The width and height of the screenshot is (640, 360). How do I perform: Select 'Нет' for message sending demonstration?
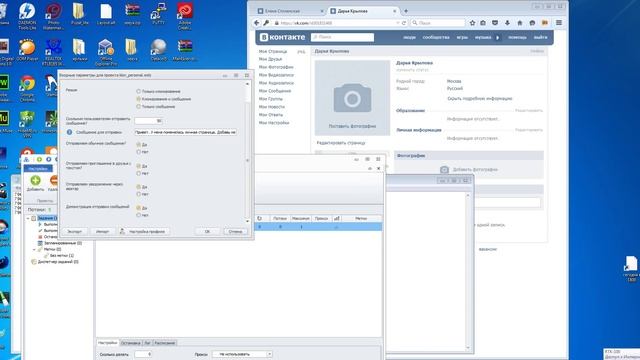pyautogui.click(x=138, y=215)
